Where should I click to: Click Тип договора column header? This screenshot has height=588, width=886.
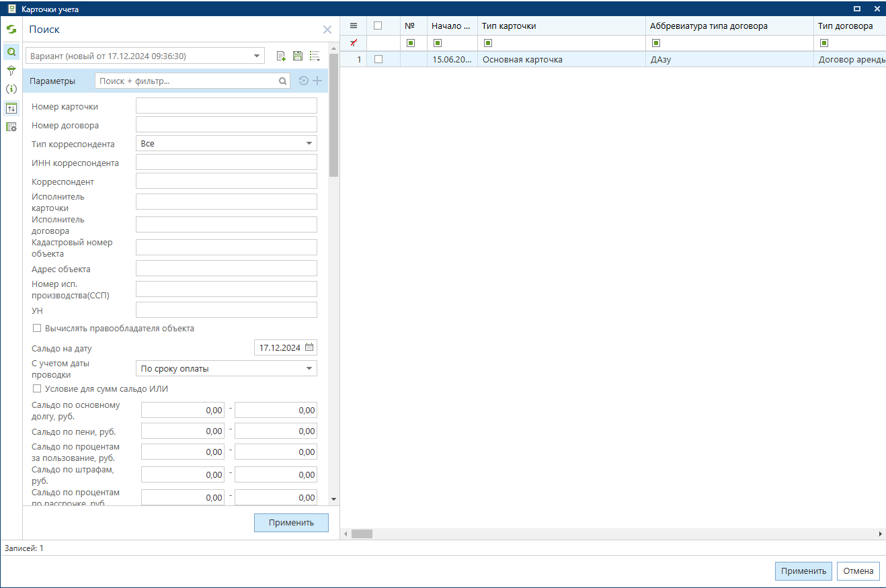[850, 26]
